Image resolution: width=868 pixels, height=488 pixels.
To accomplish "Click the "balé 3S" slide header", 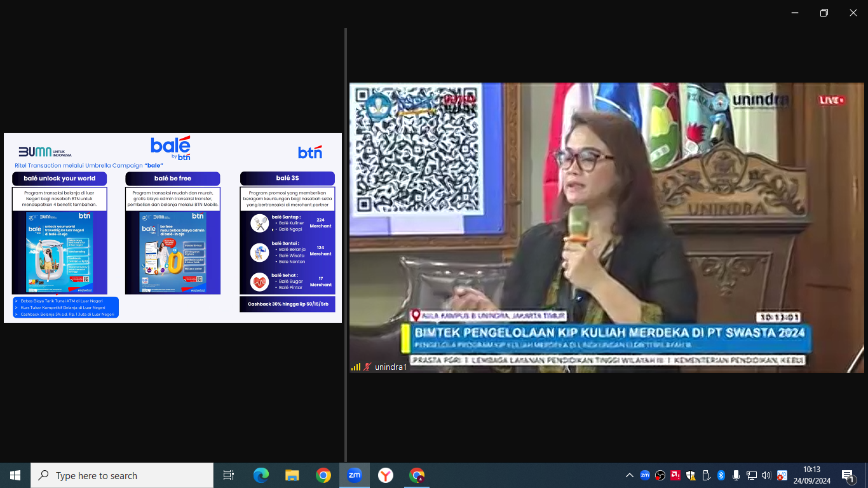I will [287, 179].
